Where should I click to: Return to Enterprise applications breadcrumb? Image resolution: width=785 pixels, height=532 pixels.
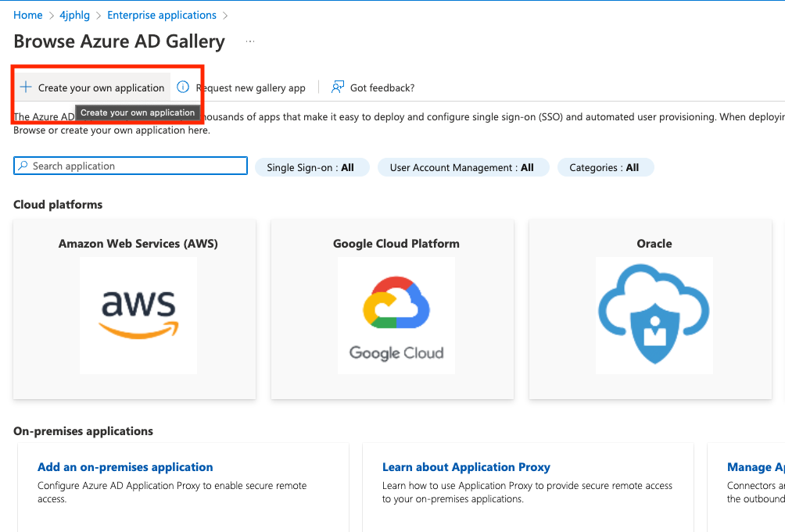[x=162, y=15]
